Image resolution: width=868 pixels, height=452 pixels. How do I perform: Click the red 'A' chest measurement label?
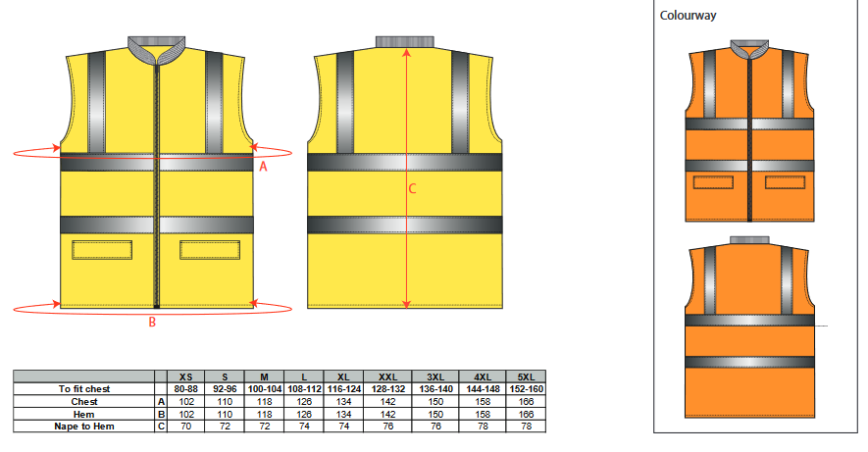point(264,166)
